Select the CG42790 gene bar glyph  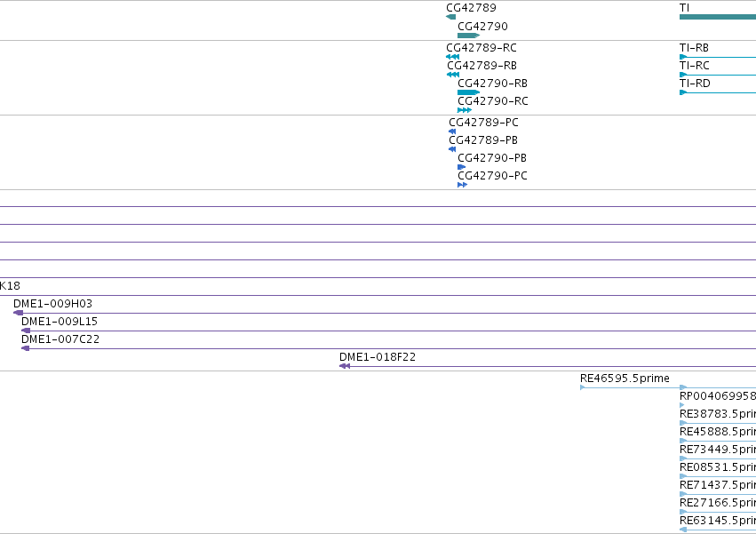(x=469, y=36)
